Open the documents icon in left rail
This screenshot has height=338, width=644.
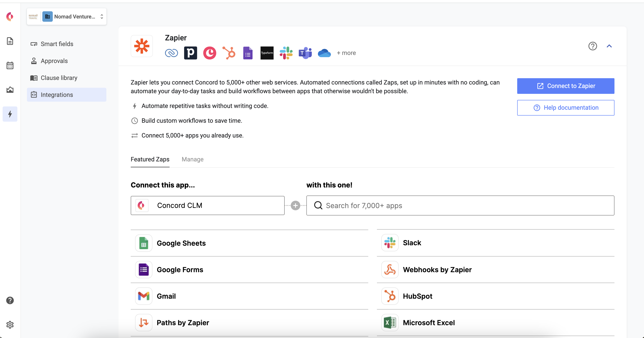(x=10, y=41)
